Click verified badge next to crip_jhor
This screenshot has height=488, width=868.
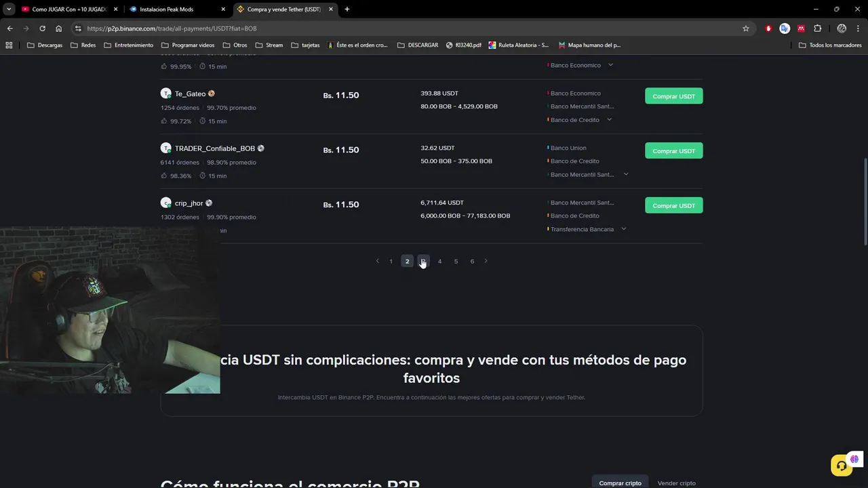[x=209, y=203]
